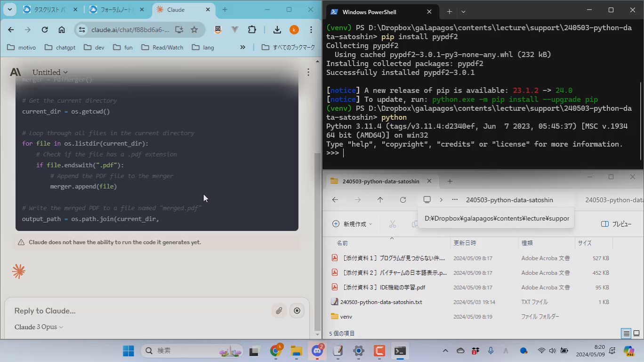The image size is (644, 362).
Task: Reload the Claude chat page
Action: pos(45,30)
